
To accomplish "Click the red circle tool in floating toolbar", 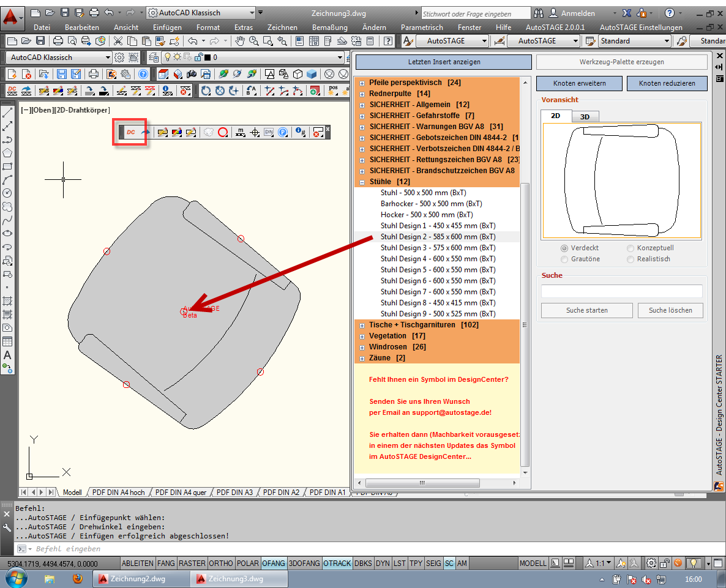I will [223, 132].
